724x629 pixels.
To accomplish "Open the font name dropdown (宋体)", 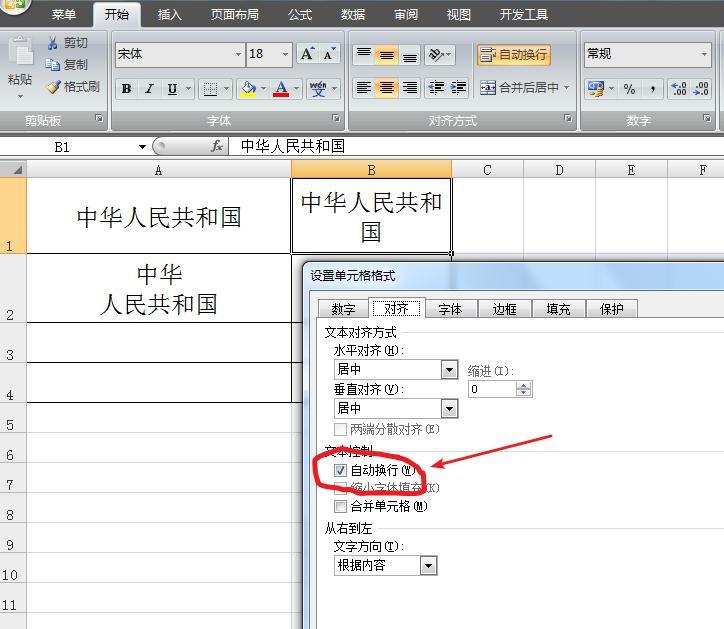I will (238, 54).
